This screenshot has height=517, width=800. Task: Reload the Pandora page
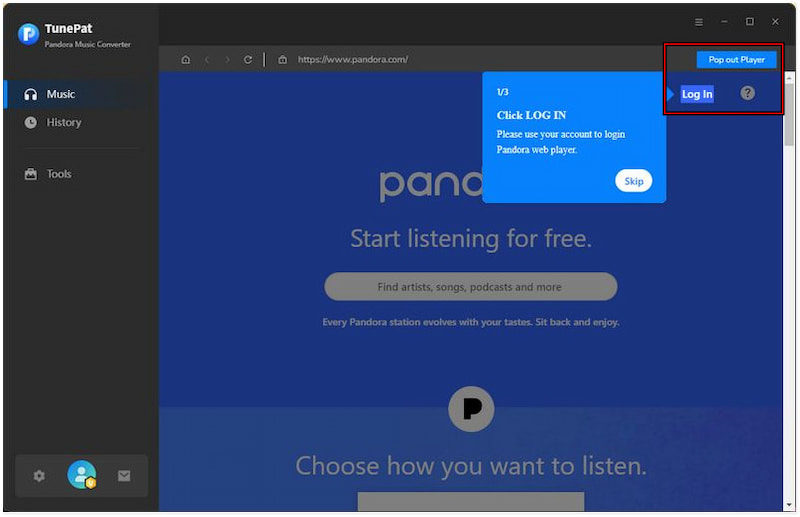coord(248,60)
